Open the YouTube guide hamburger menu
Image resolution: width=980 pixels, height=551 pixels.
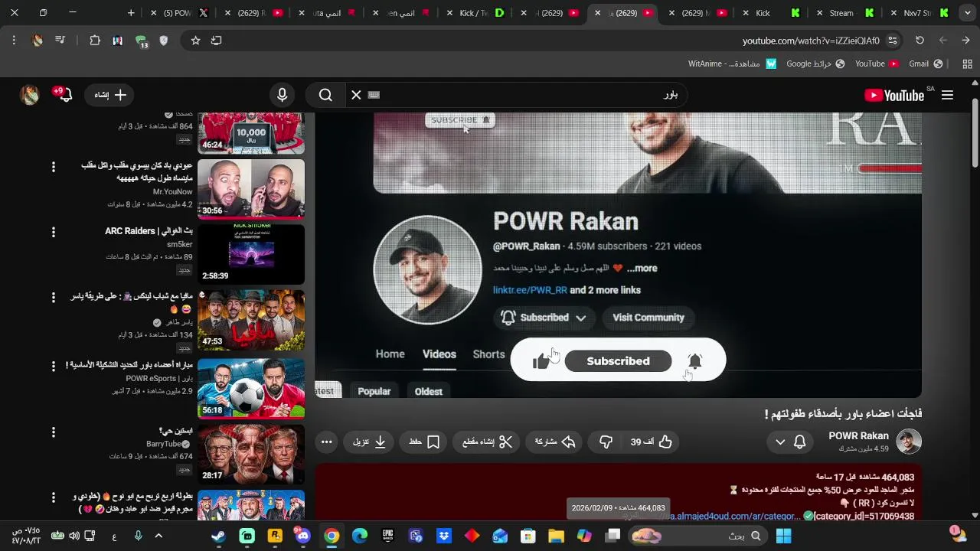click(x=947, y=95)
